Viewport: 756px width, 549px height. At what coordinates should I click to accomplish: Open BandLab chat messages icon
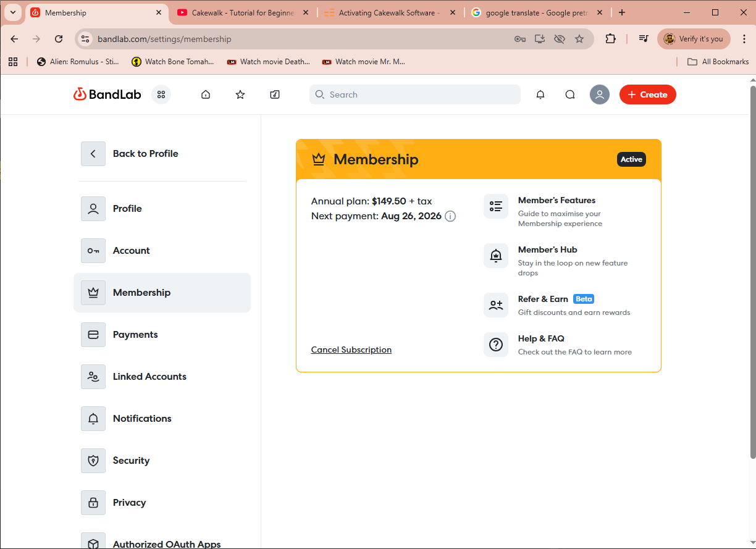point(570,94)
